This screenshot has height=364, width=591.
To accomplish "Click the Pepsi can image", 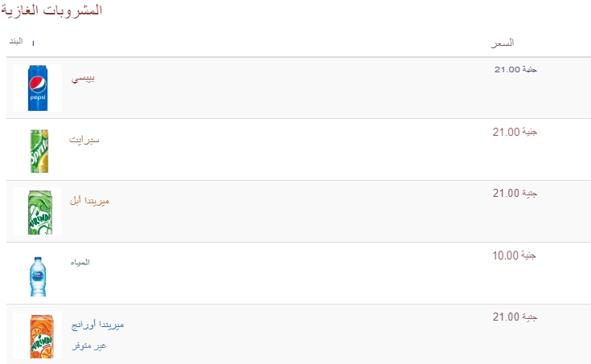I will (37, 88).
